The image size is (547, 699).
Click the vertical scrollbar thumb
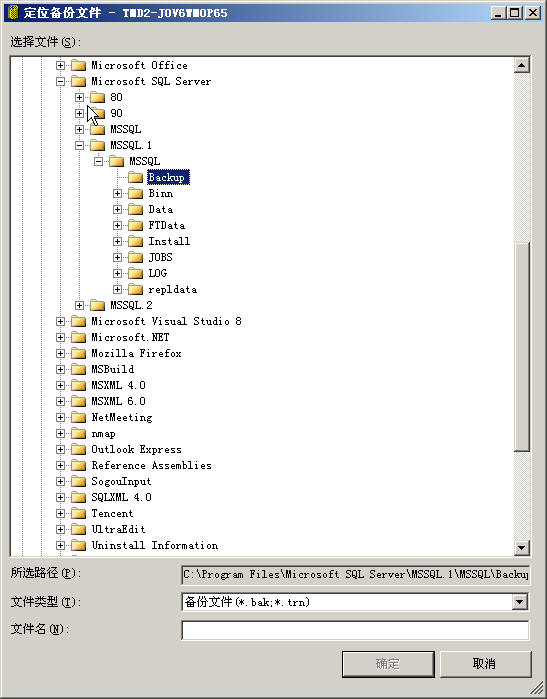click(x=521, y=347)
